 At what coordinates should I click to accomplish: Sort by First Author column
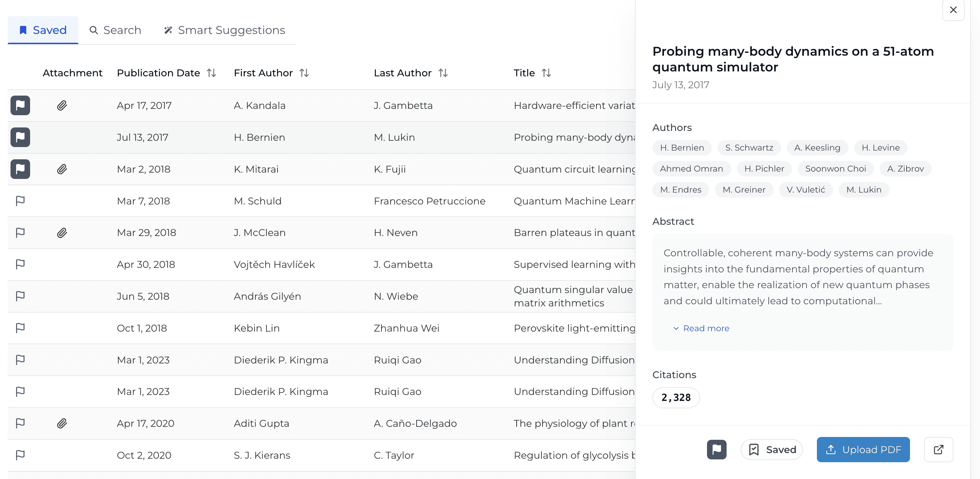(x=304, y=73)
